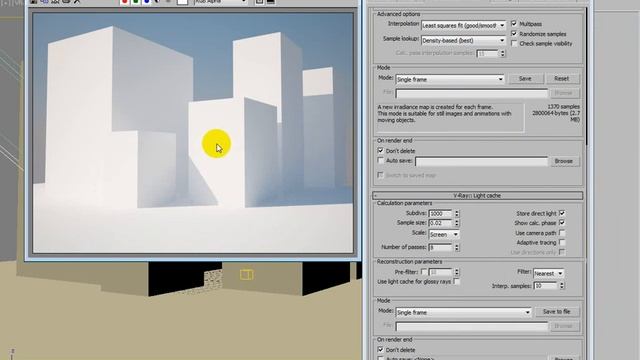Click the Interp. samples value field
This screenshot has width=640, height=360.
pyautogui.click(x=545, y=286)
